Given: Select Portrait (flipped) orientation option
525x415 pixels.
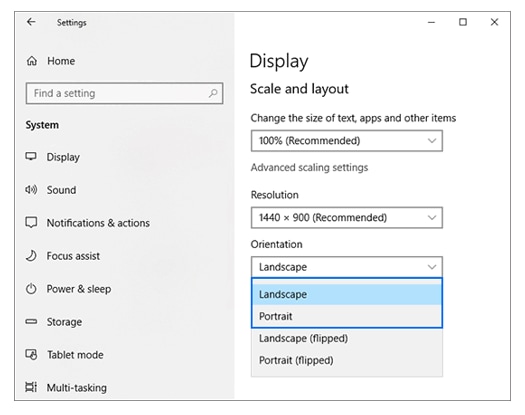Looking at the screenshot, I should [x=347, y=360].
